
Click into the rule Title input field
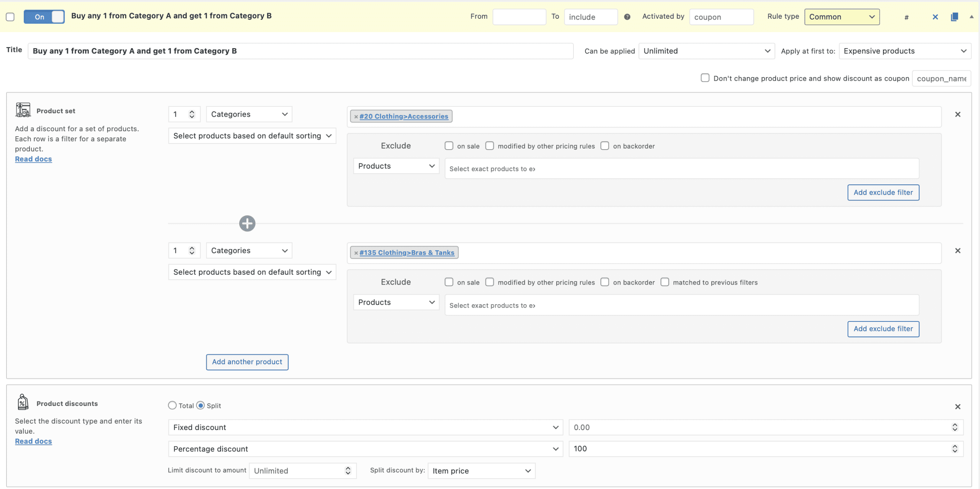point(301,51)
